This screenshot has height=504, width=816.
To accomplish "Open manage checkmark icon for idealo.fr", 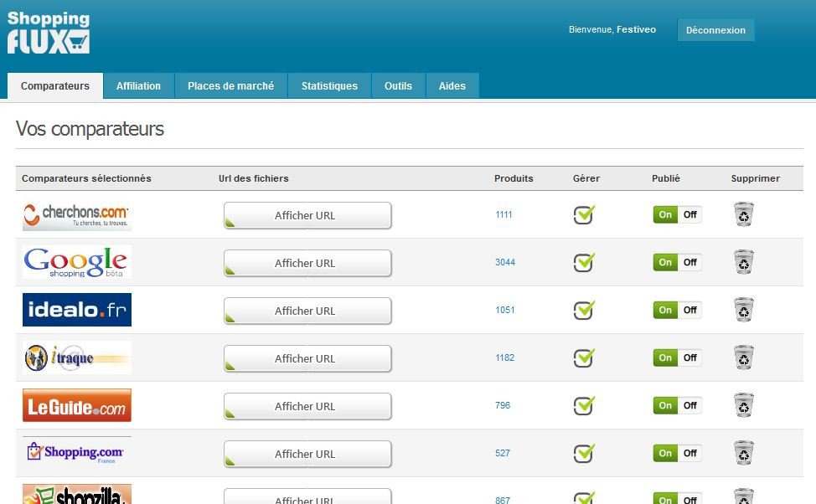I will (x=584, y=311).
